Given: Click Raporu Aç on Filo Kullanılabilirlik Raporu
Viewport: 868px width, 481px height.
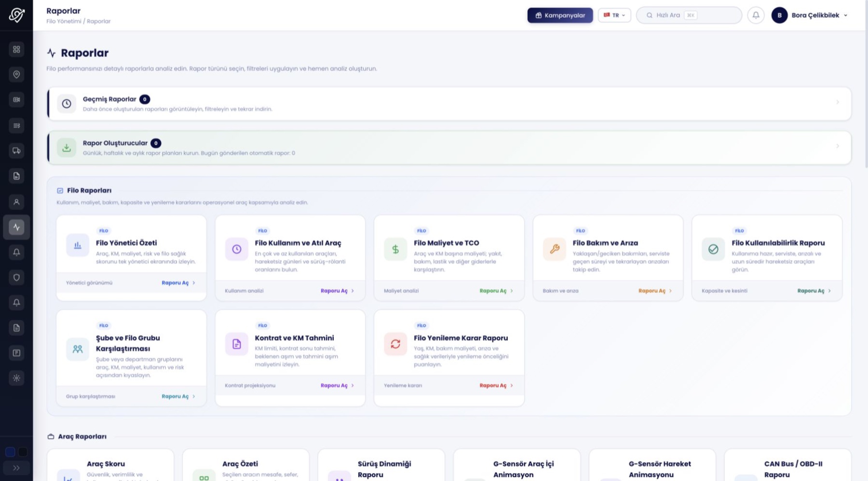Looking at the screenshot, I should click(x=814, y=291).
